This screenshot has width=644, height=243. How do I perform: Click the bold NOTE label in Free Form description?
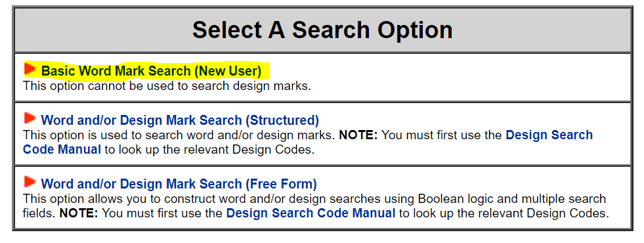pos(79,213)
